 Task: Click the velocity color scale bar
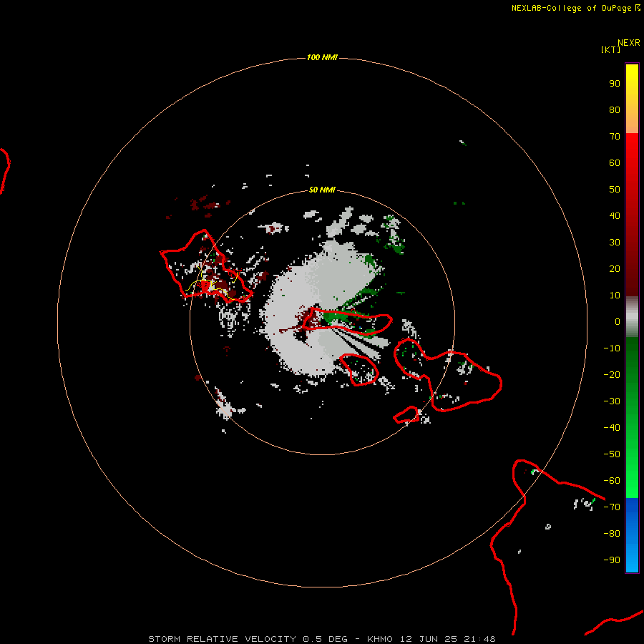[632, 318]
